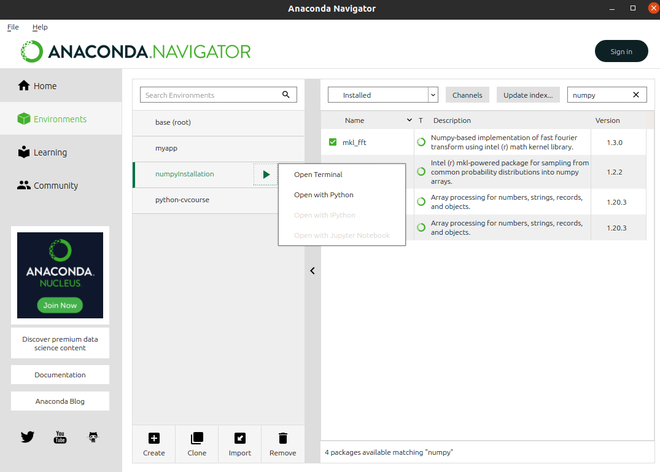Image resolution: width=660 pixels, height=472 pixels.
Task: Click the status circle in the 1.2.2 row
Action: [421, 172]
